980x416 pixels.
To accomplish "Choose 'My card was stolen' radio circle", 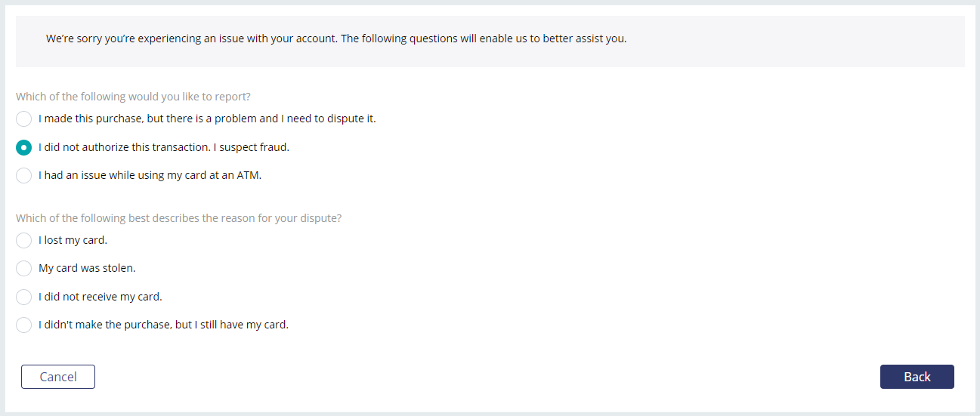I will pos(24,268).
